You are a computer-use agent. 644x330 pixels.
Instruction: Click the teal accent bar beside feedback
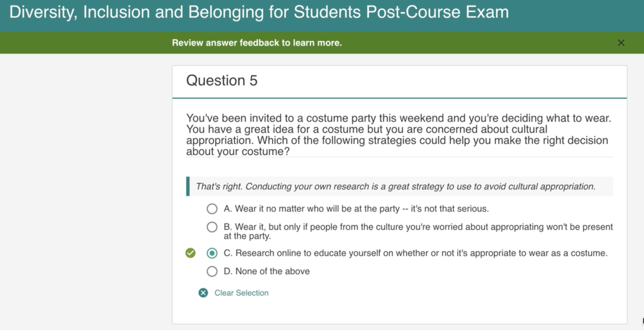pyautogui.click(x=188, y=186)
